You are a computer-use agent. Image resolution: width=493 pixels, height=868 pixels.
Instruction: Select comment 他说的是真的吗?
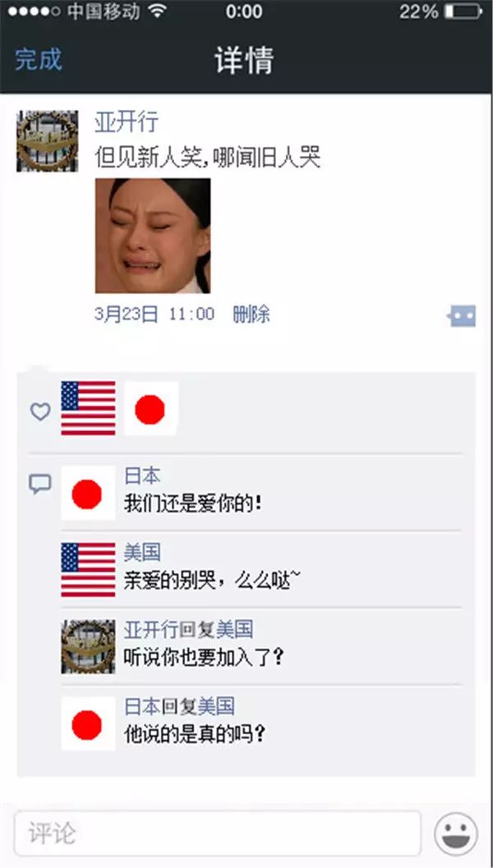point(195,735)
